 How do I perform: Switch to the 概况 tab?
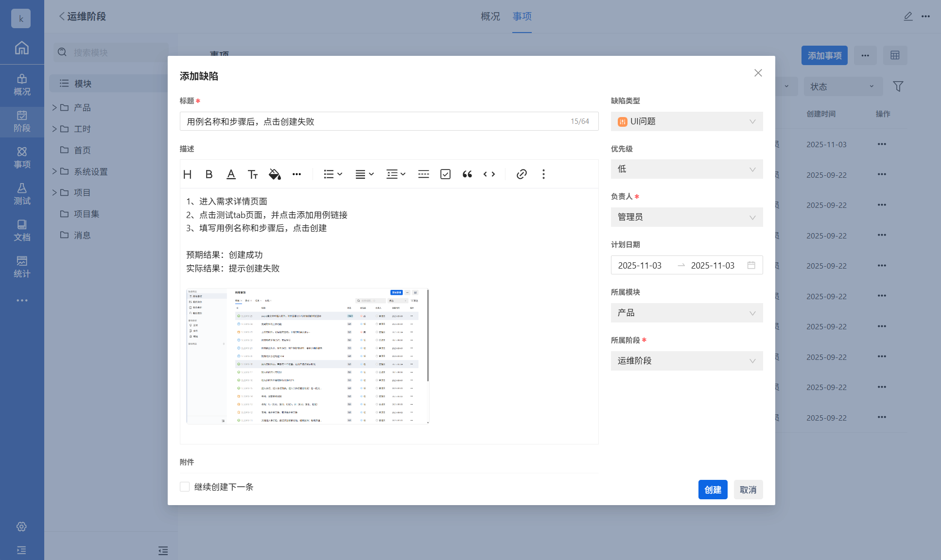(x=490, y=17)
